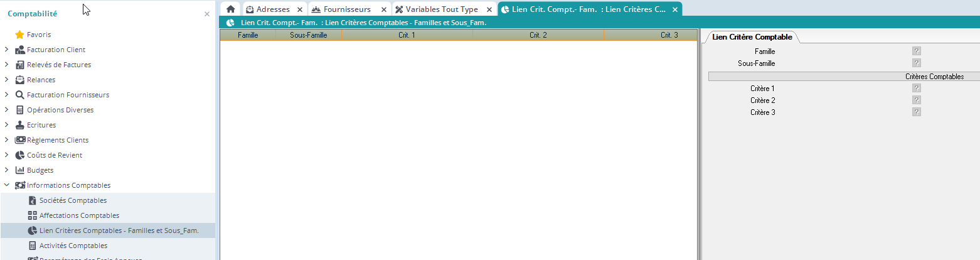This screenshot has height=260, width=980.
Task: Expand the Facturation Fournisseurs tree node
Action: coord(6,95)
